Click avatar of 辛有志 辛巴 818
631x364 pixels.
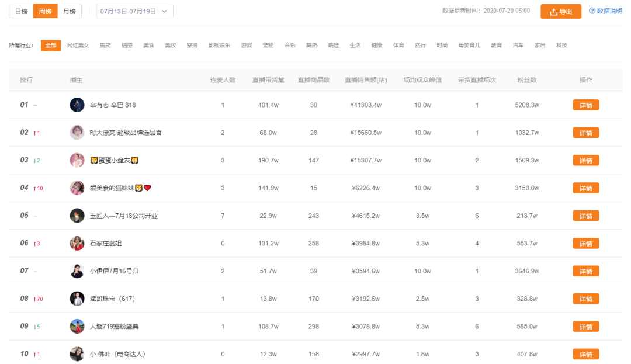(77, 105)
